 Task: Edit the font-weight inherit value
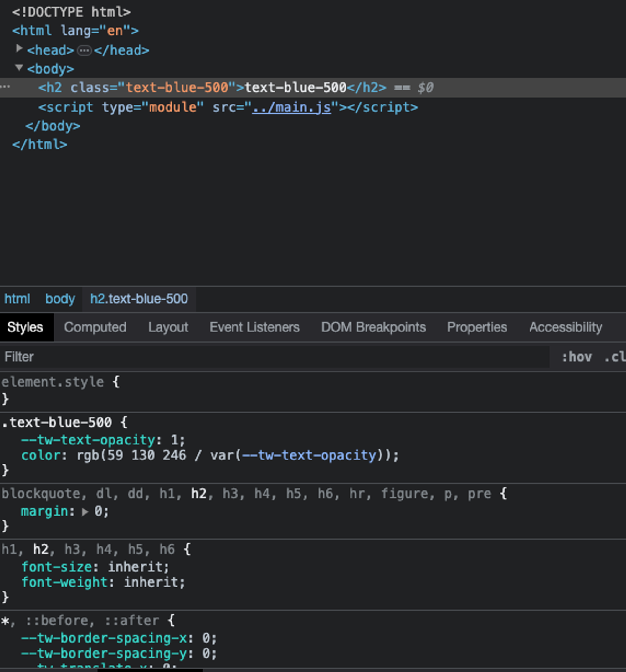(x=151, y=582)
